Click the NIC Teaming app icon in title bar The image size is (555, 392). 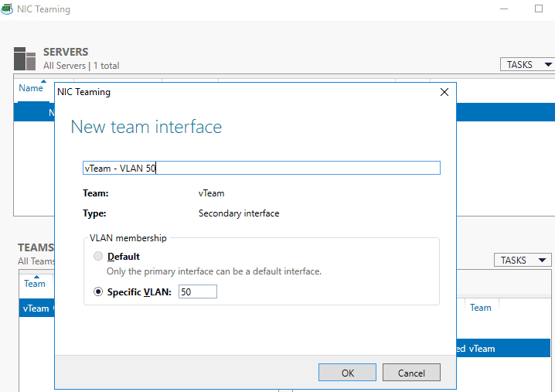pyautogui.click(x=6, y=9)
